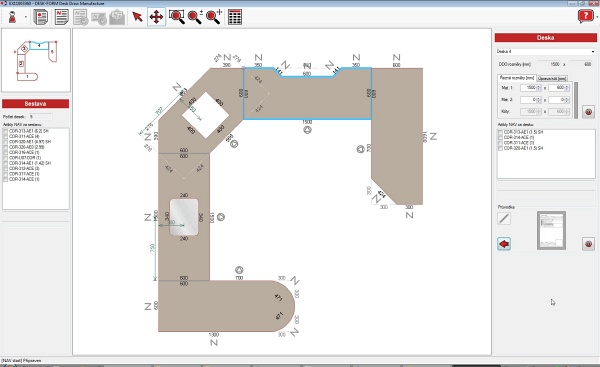Open the red table grid icon

pyautogui.click(x=235, y=17)
